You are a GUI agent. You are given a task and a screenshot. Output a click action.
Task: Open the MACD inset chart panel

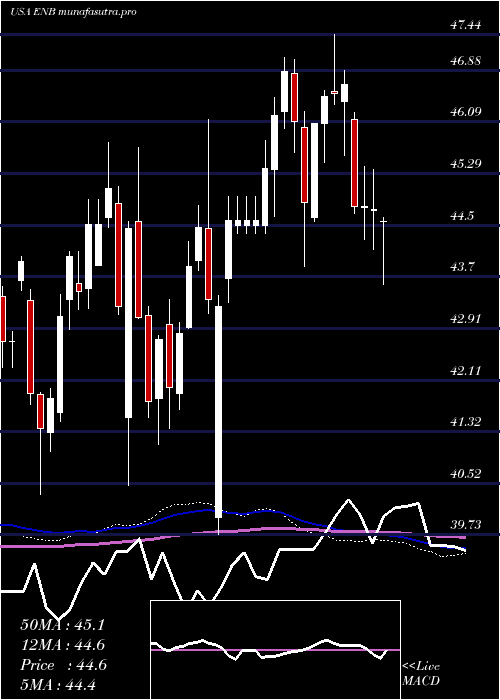click(x=275, y=650)
